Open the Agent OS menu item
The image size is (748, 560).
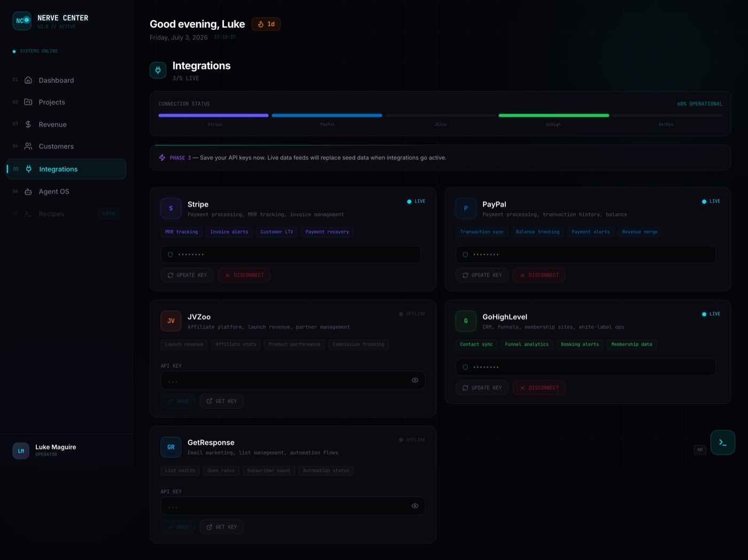pos(66,191)
